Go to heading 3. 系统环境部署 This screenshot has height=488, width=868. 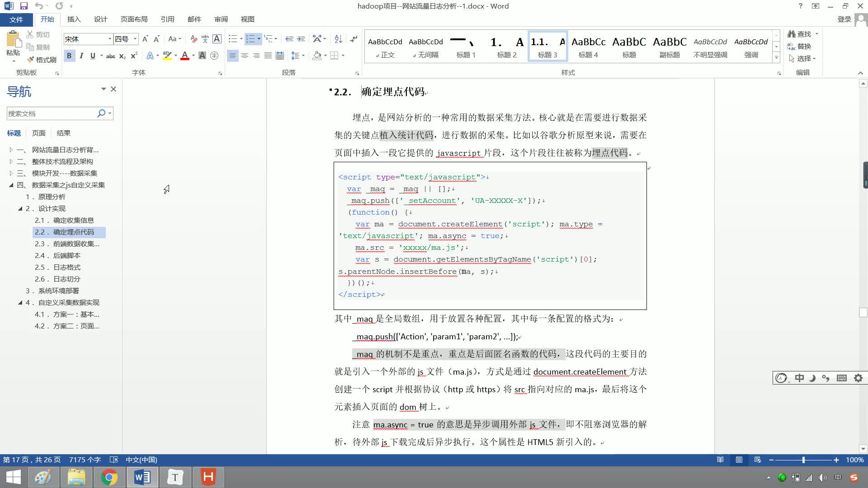coord(52,291)
